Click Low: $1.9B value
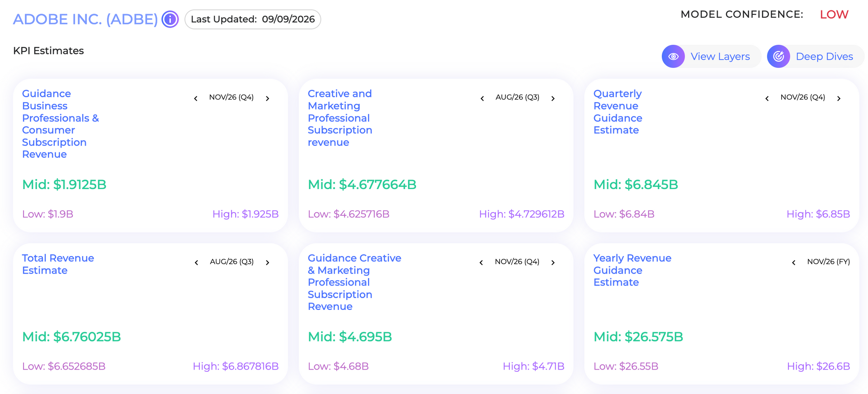 47,214
